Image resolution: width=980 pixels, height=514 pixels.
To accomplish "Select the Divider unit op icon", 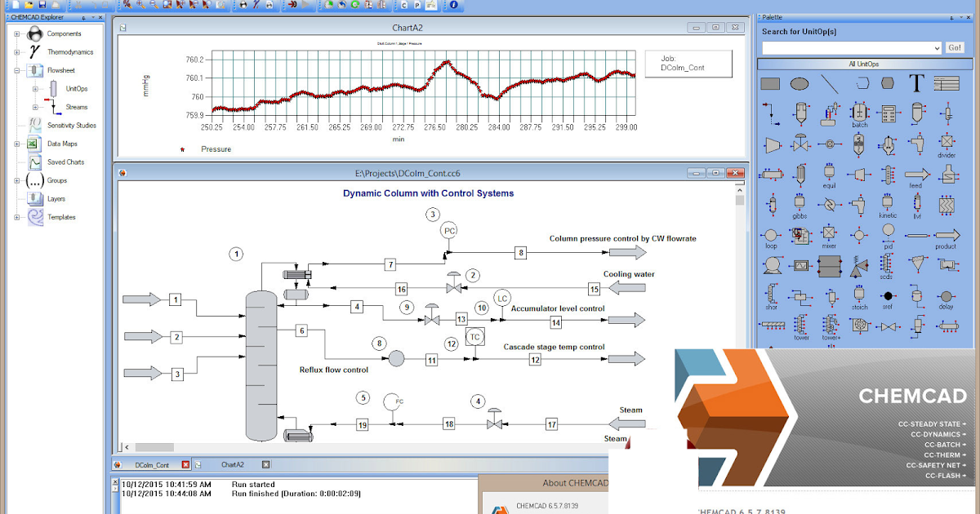I will point(947,141).
